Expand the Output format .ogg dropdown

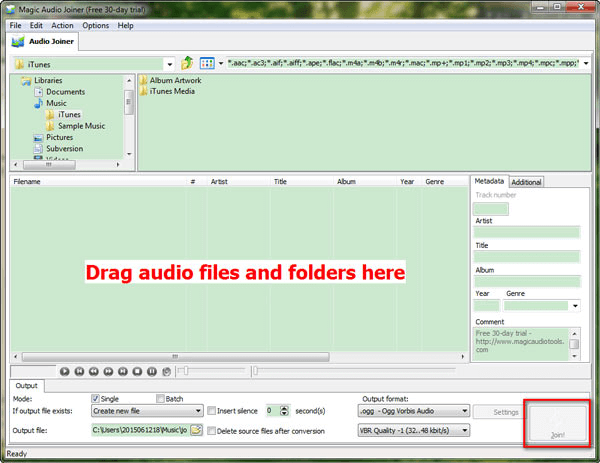(x=465, y=411)
